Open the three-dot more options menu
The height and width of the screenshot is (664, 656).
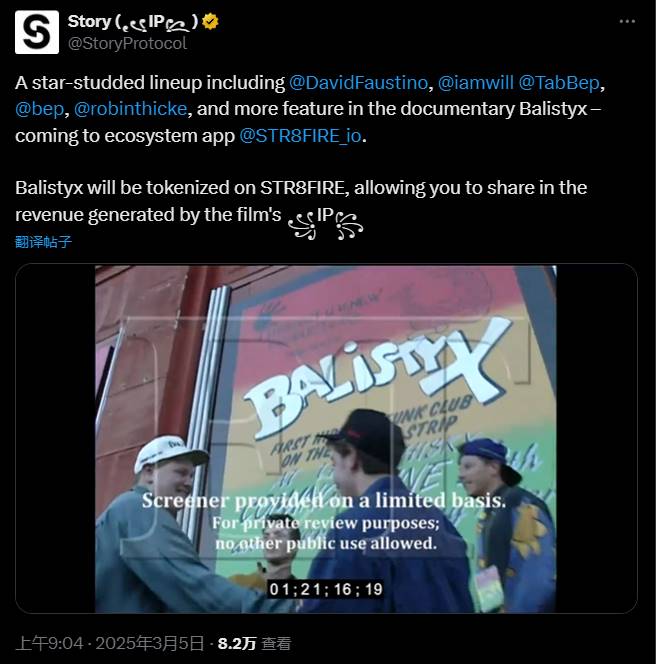point(627,21)
